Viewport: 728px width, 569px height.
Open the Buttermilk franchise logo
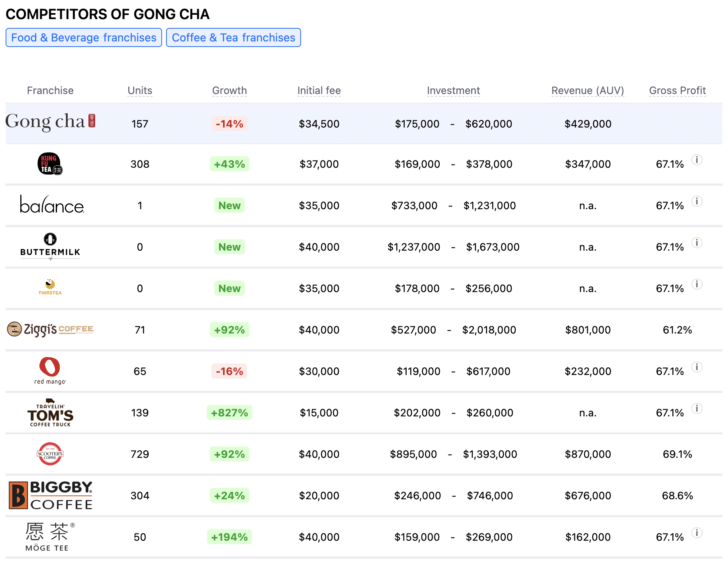click(x=50, y=246)
